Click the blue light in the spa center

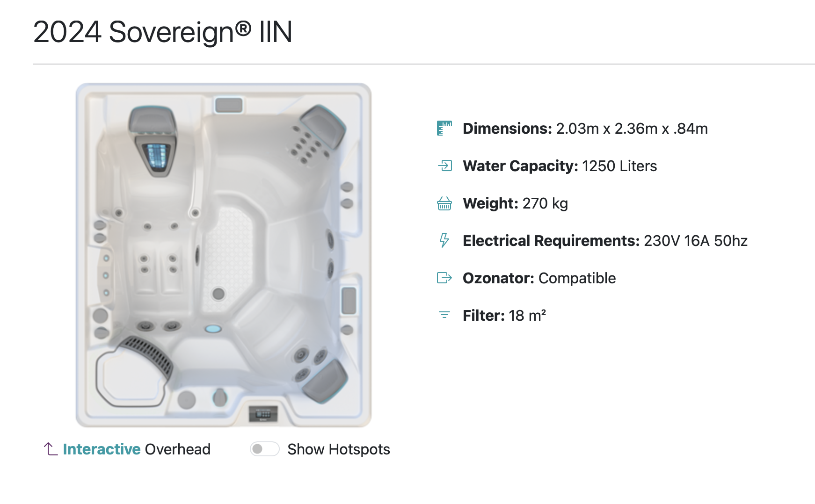coord(213,329)
